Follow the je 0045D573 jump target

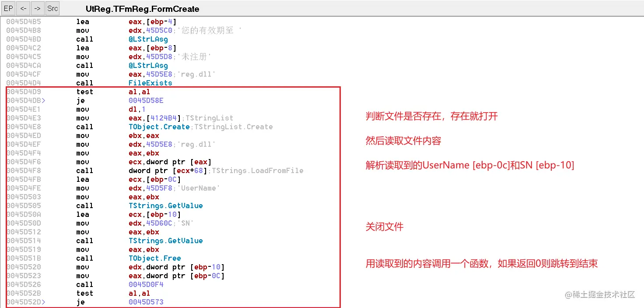pos(146,302)
